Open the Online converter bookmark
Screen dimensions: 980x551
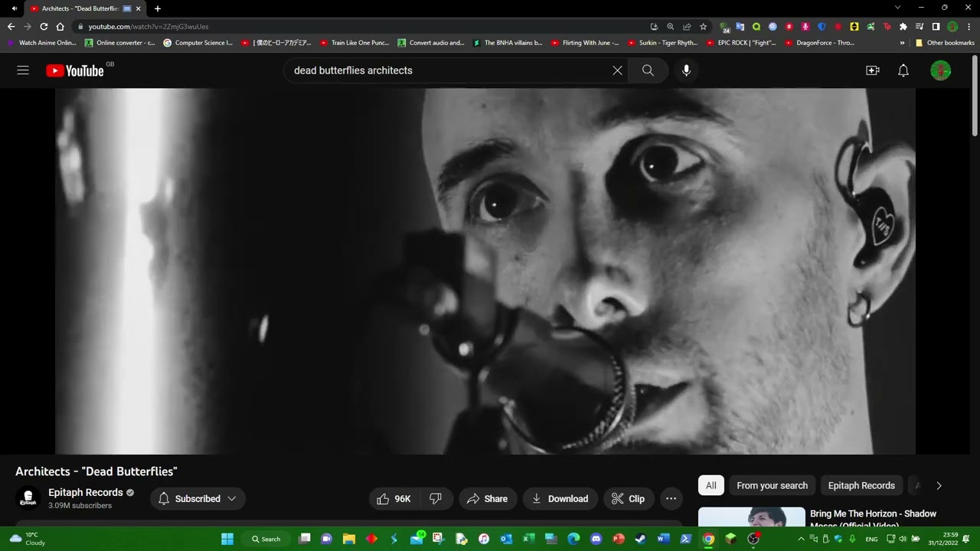(120, 43)
